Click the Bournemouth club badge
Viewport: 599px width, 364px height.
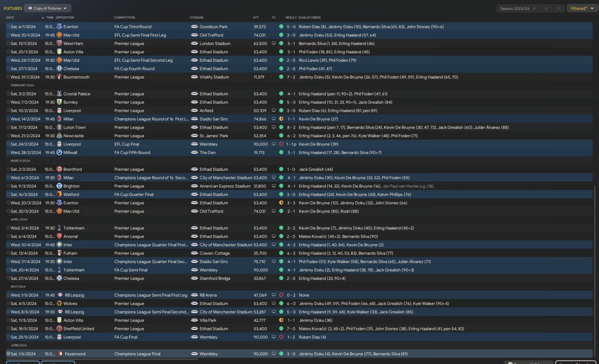(59, 77)
